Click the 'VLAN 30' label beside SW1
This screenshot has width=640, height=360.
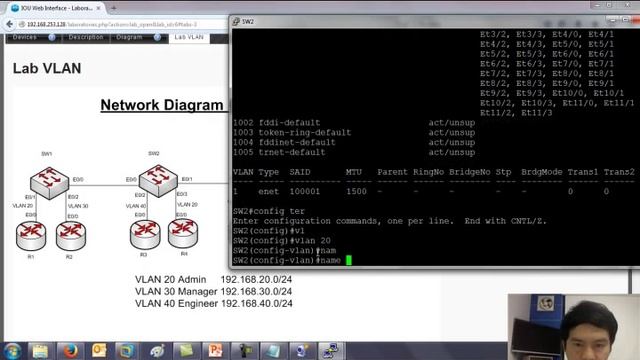[78, 206]
